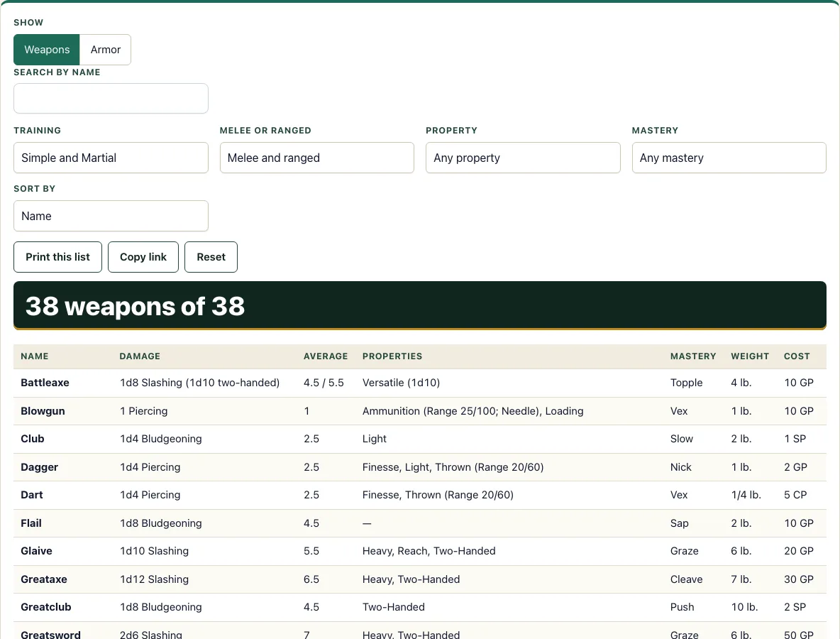Click Greataxe's 6.5 average value

[311, 579]
